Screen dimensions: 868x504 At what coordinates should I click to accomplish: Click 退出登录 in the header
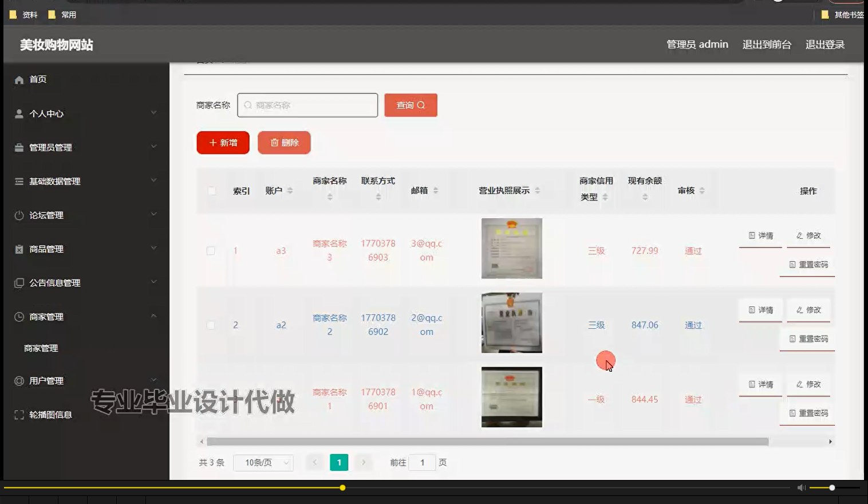(x=825, y=45)
